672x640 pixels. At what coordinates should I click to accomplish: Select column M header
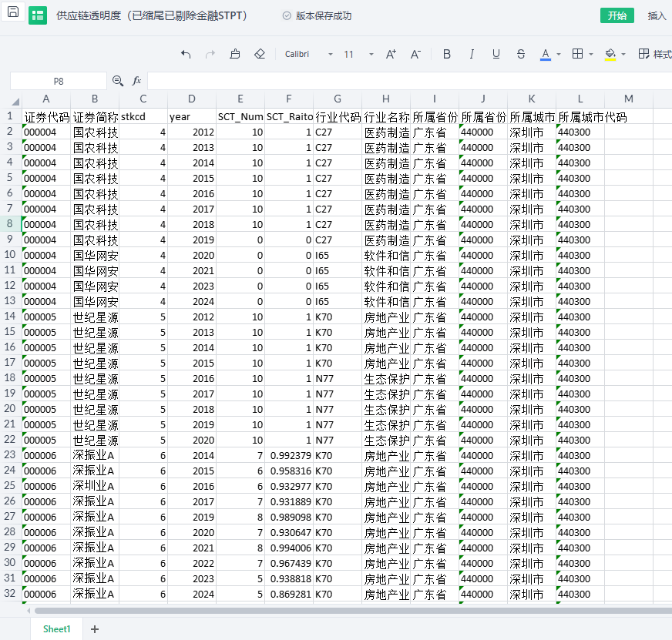click(628, 99)
